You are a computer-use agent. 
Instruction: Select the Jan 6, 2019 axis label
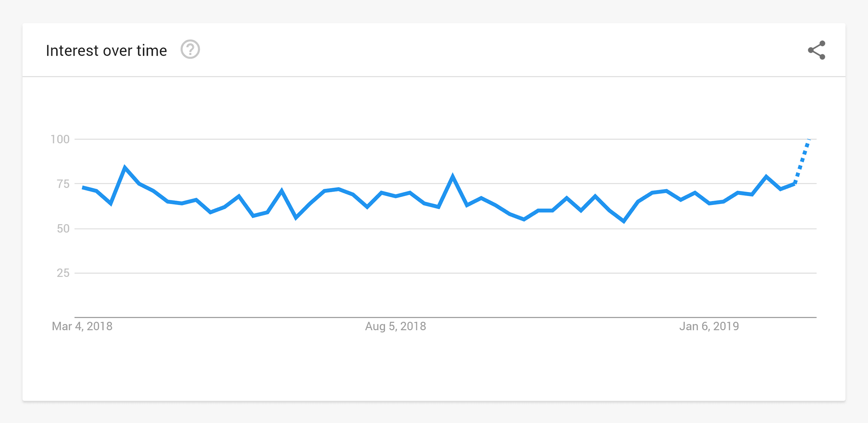coord(709,326)
